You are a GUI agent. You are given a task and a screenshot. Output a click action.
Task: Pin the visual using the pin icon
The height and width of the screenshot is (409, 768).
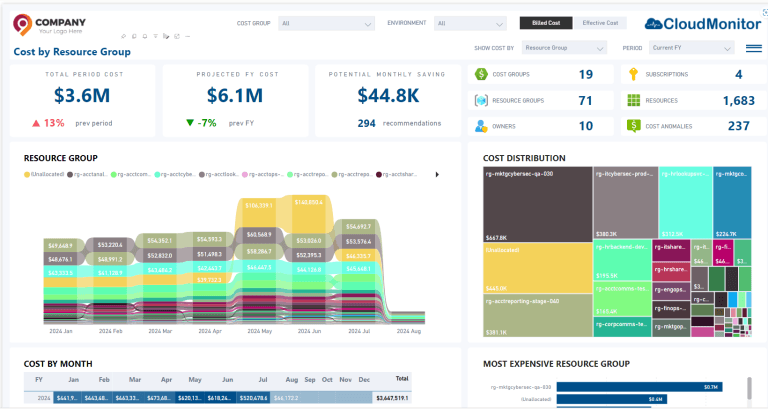pos(123,36)
